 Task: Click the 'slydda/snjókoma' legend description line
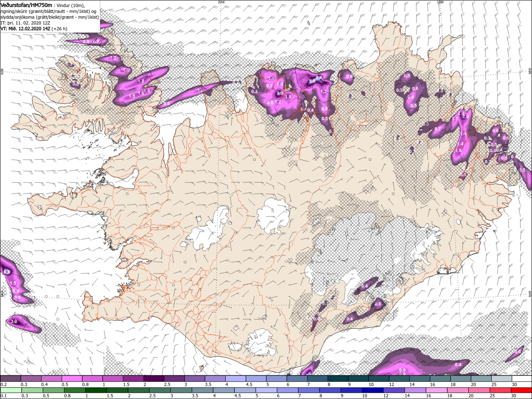click(x=49, y=17)
